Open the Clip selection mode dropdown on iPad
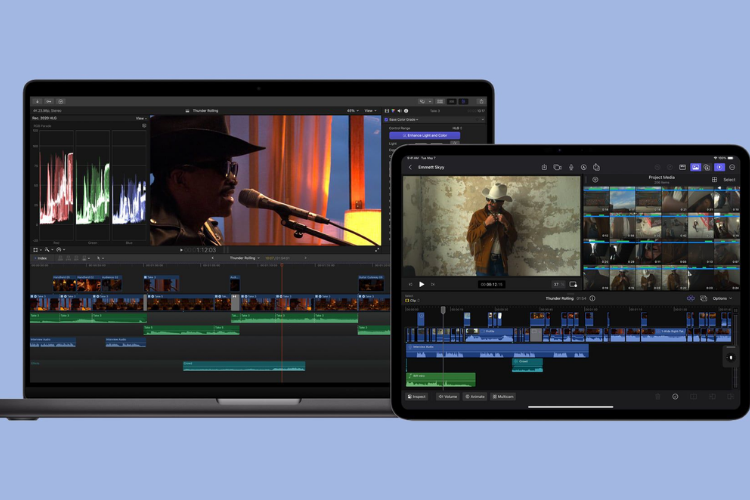The height and width of the screenshot is (500, 750). click(411, 300)
